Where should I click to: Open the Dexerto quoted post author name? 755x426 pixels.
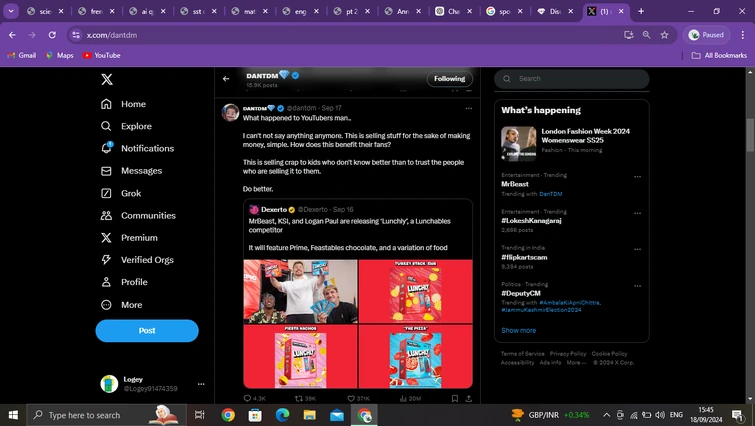pos(274,209)
